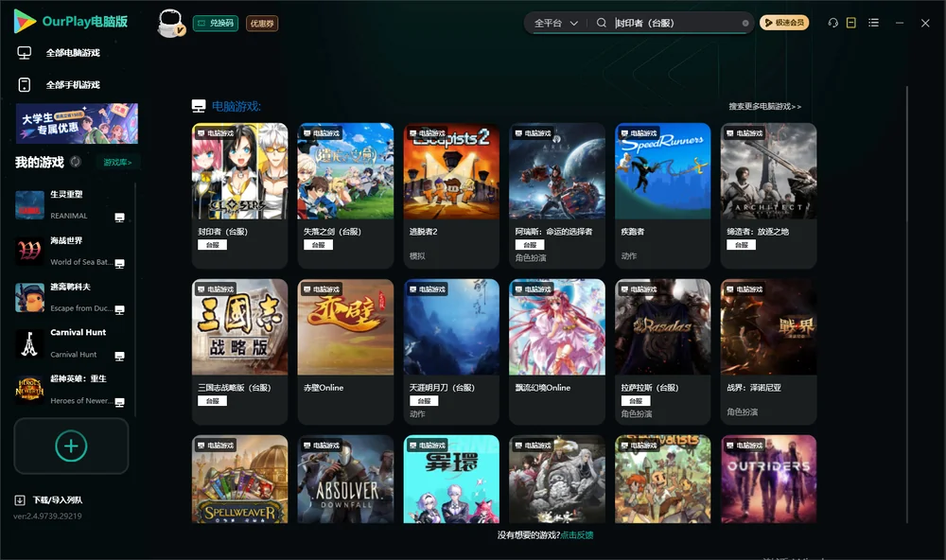The image size is (946, 560).
Task: Open the user avatar profile
Action: pos(170,23)
